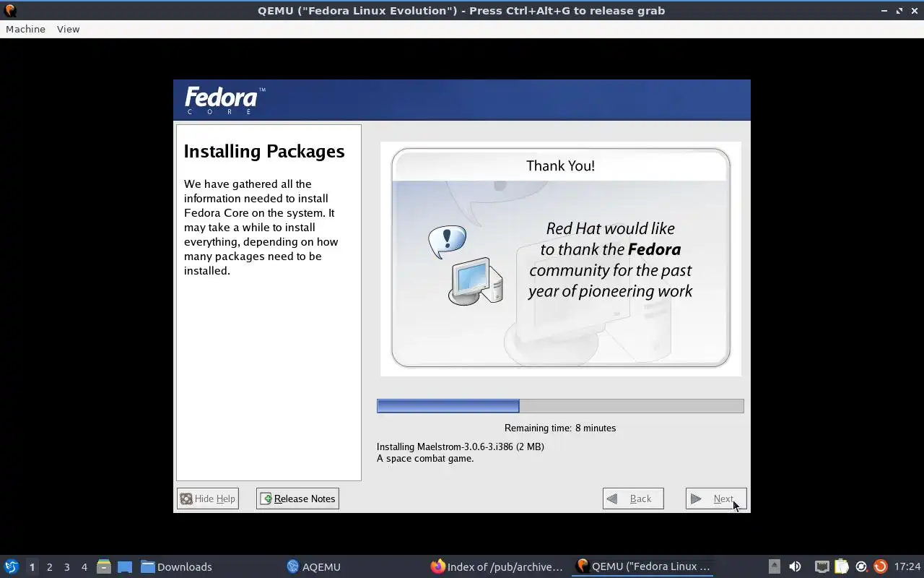Image resolution: width=924 pixels, height=578 pixels.
Task: Open the network tray icon
Action: 821,566
